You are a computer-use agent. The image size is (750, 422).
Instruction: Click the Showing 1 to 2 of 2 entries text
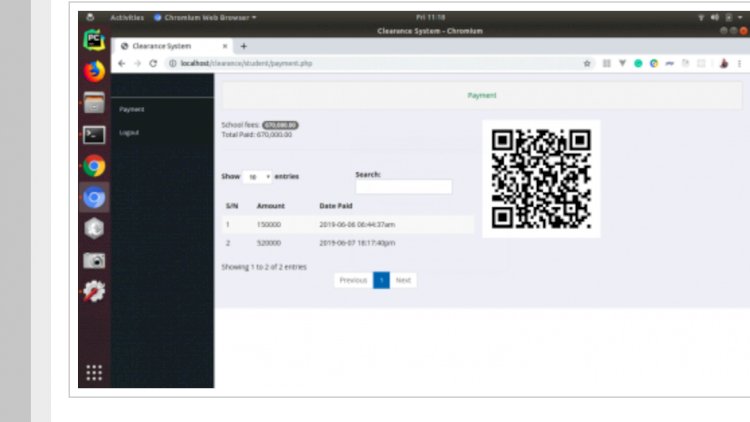coord(264,267)
